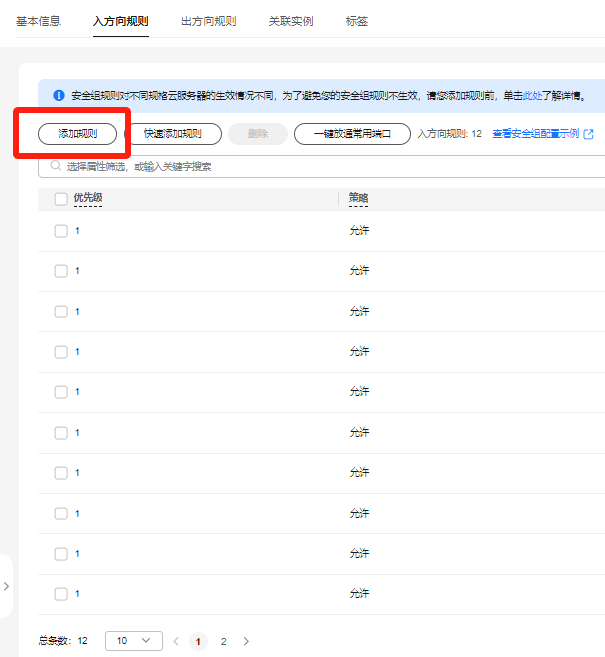This screenshot has width=605, height=657.
Task: Toggle the select-all checkbox in the table header
Action: coord(61,199)
